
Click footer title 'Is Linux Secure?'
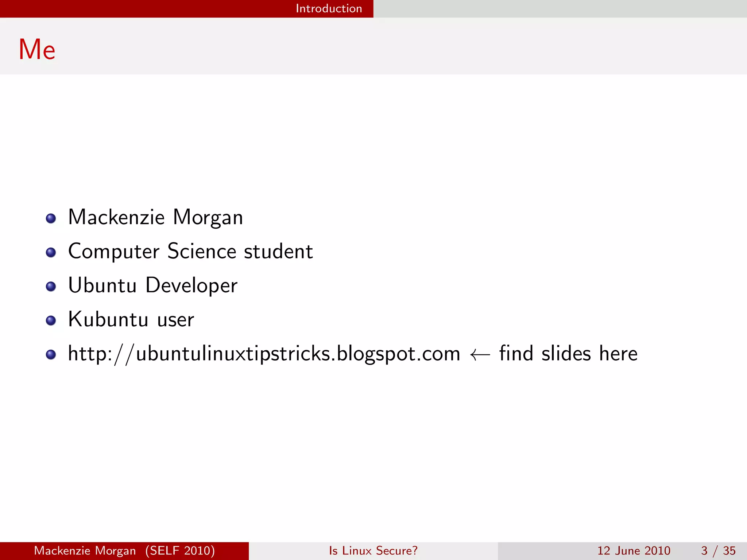pos(373,551)
